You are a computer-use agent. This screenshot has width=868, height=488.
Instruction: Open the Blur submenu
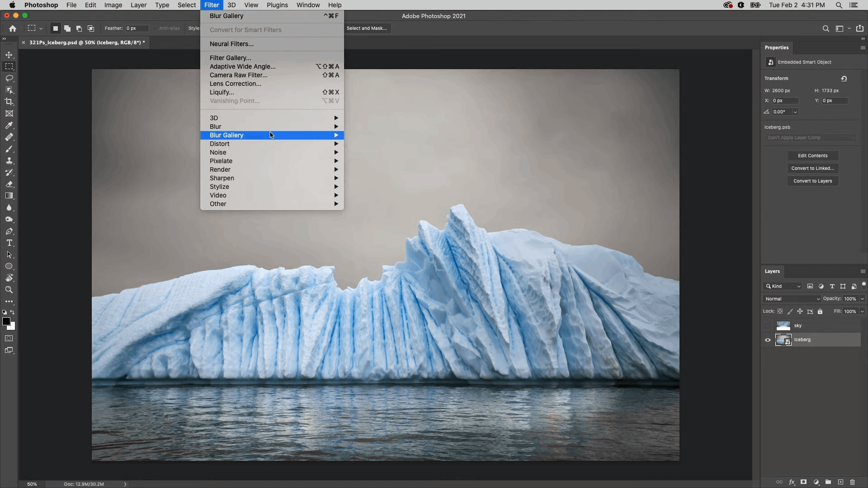click(x=272, y=127)
